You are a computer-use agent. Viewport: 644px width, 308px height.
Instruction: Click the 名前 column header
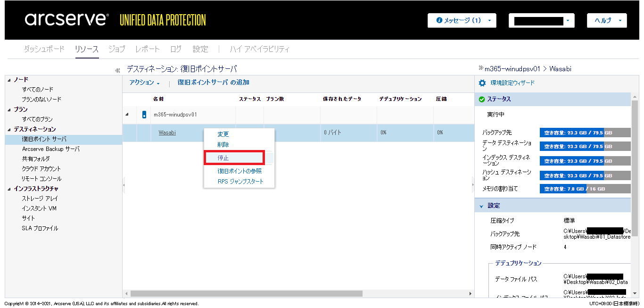point(158,99)
